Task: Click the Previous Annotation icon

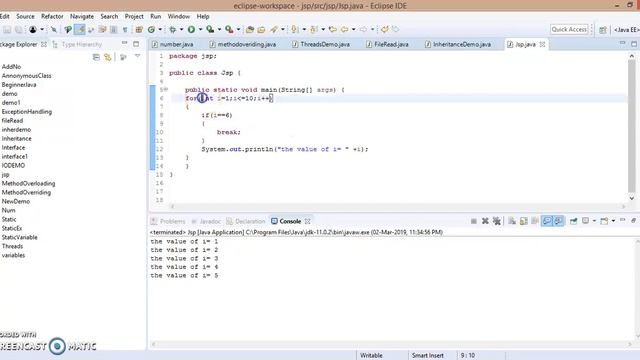Action: (x=314, y=29)
